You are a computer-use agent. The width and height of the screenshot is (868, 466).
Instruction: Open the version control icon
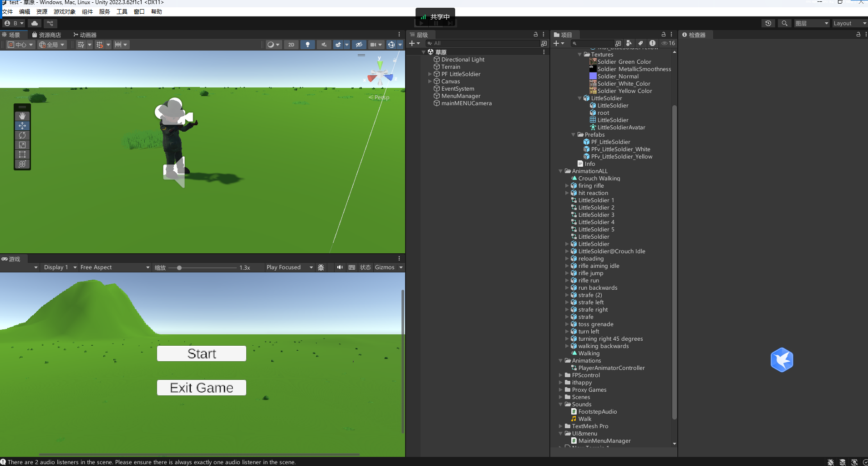50,23
